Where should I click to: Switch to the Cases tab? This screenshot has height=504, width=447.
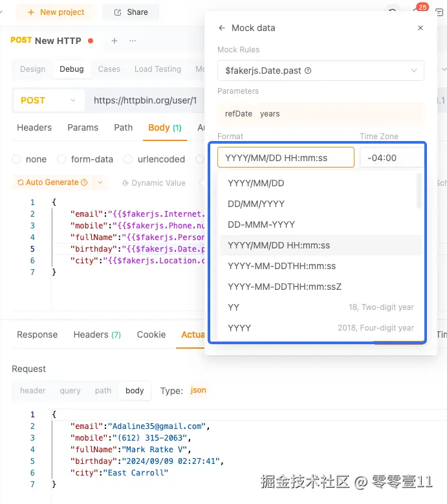tap(109, 69)
